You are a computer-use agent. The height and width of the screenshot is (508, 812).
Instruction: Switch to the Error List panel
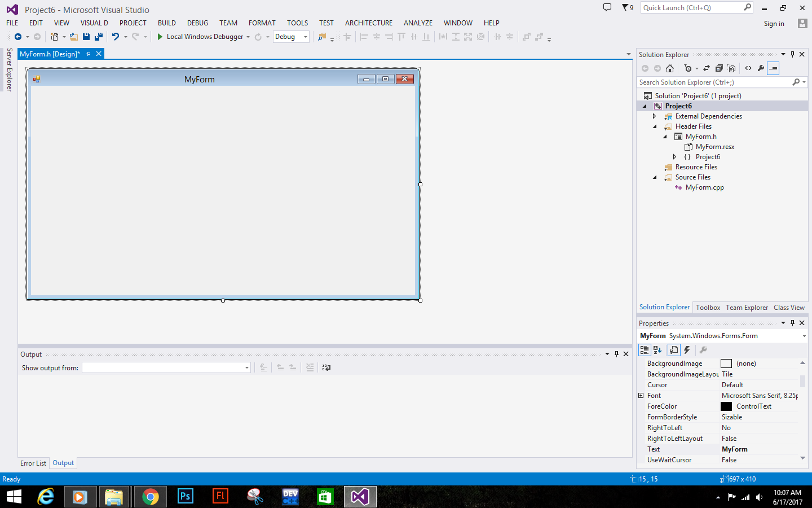pos(33,463)
